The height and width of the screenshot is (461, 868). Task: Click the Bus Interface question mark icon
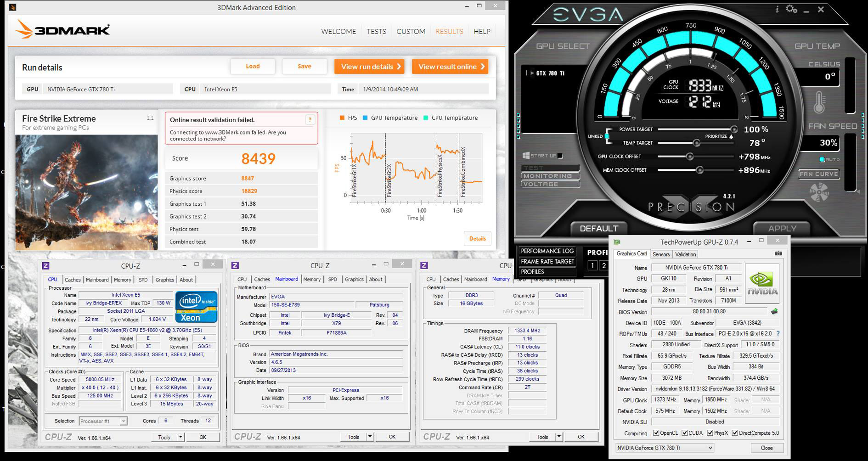tap(778, 334)
